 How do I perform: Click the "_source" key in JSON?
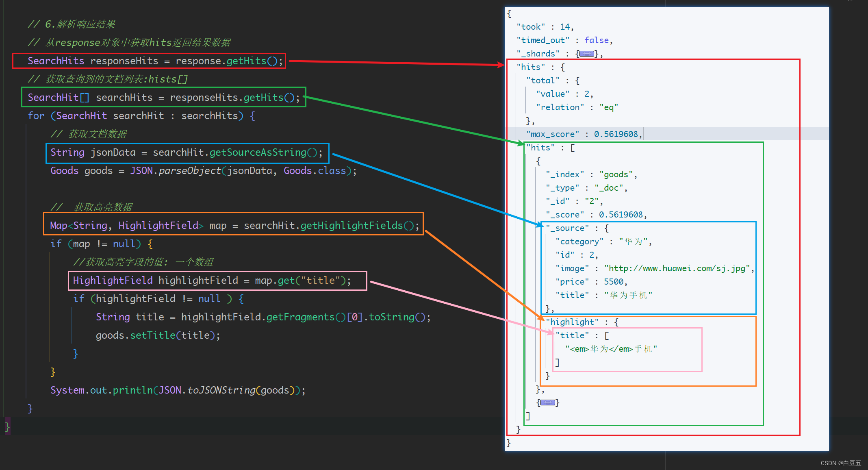point(567,228)
